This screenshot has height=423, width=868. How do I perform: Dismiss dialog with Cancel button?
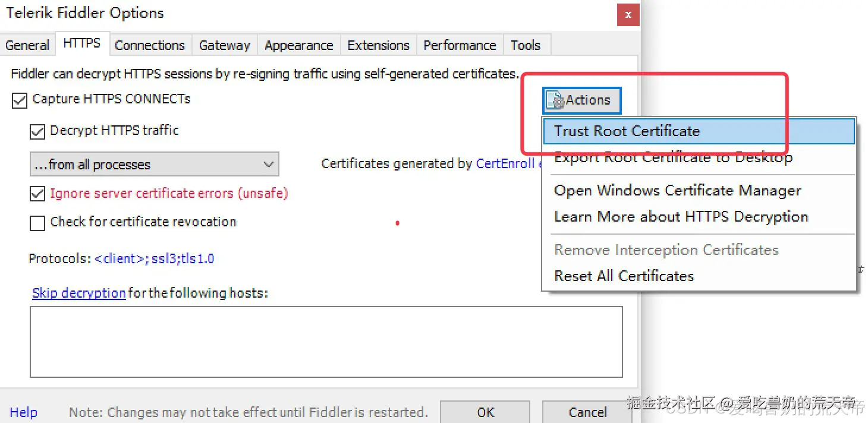tap(587, 412)
